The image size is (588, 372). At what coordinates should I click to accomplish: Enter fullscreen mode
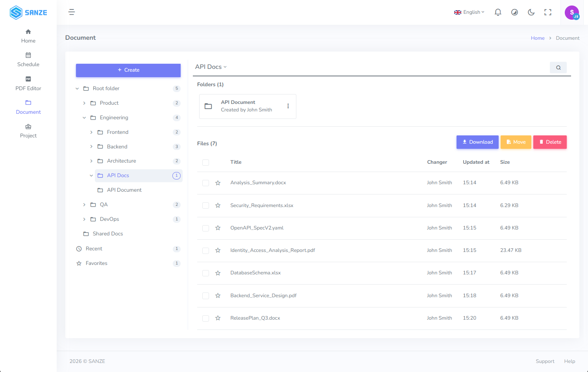click(x=548, y=12)
